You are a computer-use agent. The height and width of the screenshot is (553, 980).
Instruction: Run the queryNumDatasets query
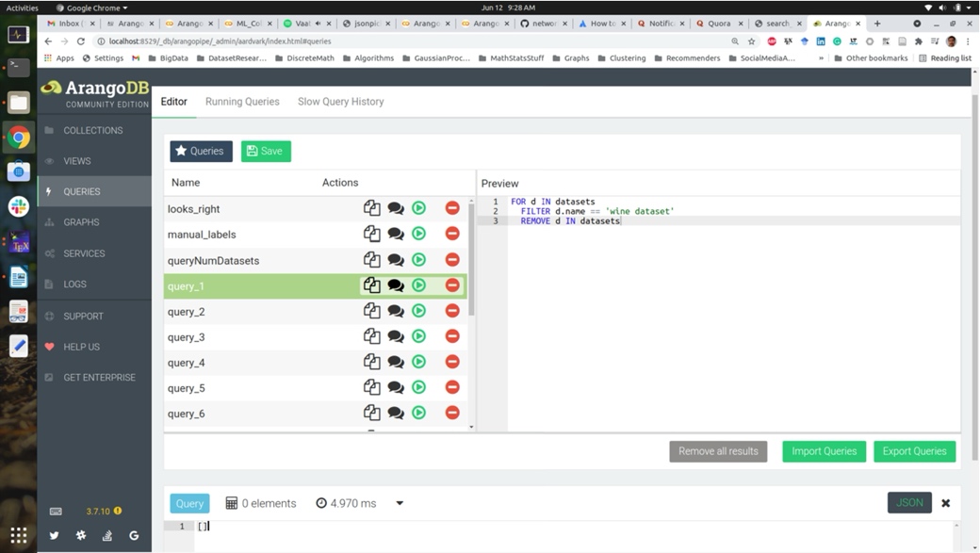tap(418, 260)
